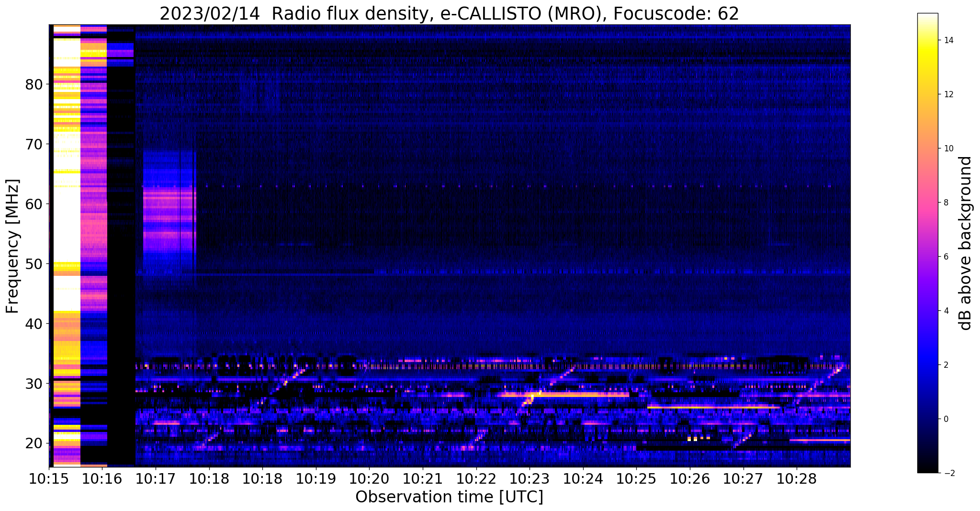Click the 'dB above background' colorbar label
This screenshot has width=980, height=511.
(966, 243)
